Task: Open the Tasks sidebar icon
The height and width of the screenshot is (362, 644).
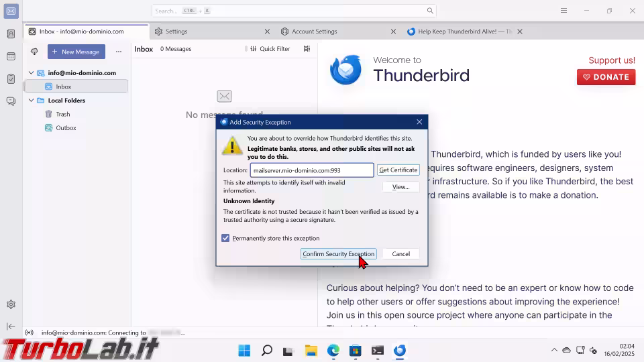Action: point(11,79)
